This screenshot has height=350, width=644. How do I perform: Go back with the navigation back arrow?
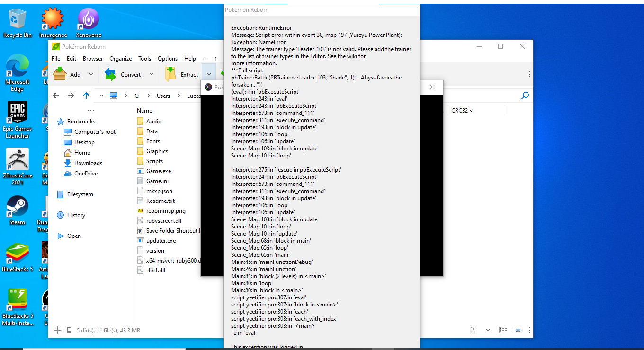56,96
